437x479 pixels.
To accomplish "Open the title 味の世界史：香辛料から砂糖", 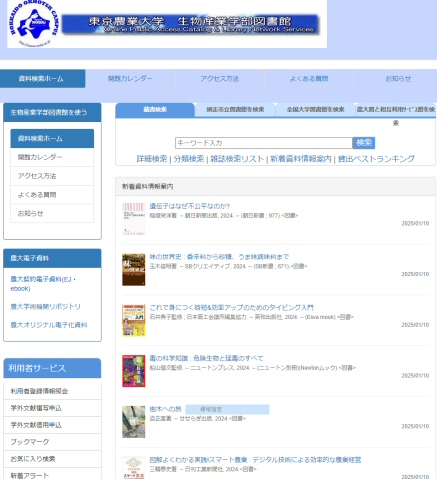I will [219, 257].
